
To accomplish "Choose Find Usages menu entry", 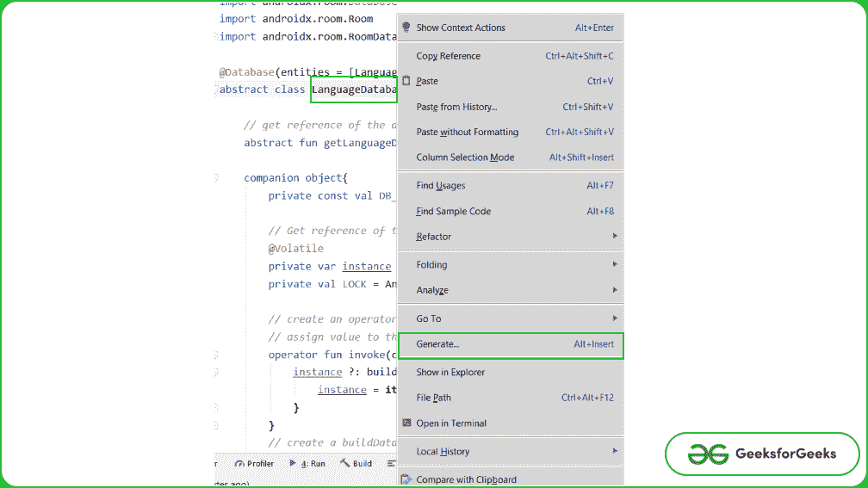I will click(441, 186).
